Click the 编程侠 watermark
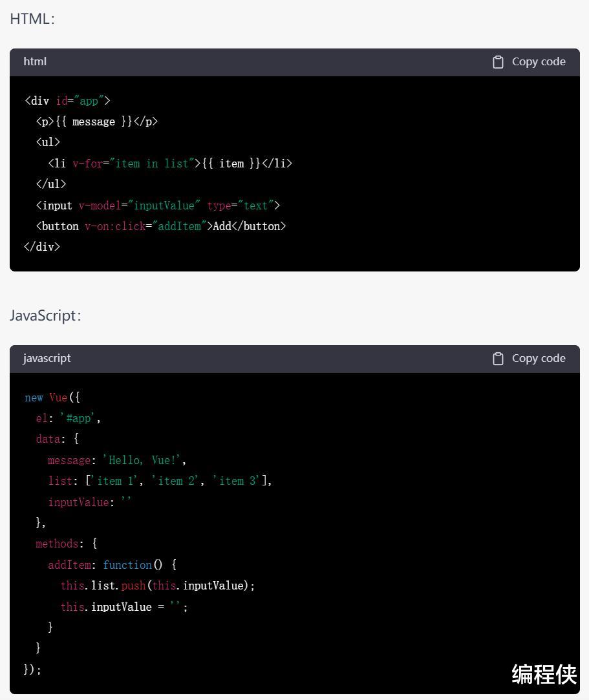 pyautogui.click(x=544, y=674)
